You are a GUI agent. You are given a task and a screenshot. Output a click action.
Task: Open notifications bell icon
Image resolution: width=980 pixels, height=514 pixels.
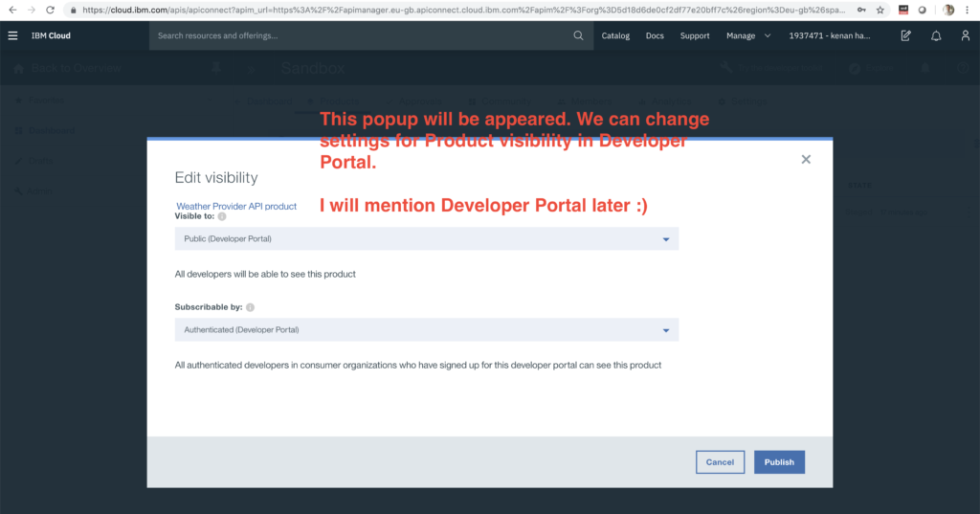coord(936,35)
